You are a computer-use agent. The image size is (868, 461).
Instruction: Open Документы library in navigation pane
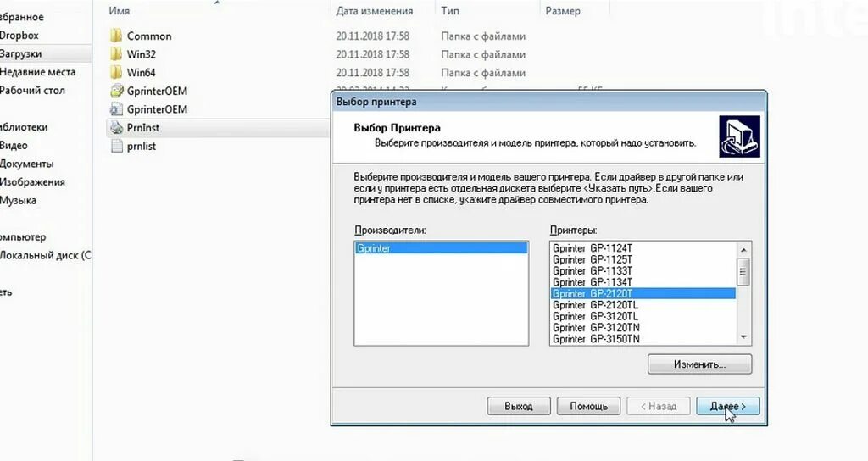(x=27, y=164)
